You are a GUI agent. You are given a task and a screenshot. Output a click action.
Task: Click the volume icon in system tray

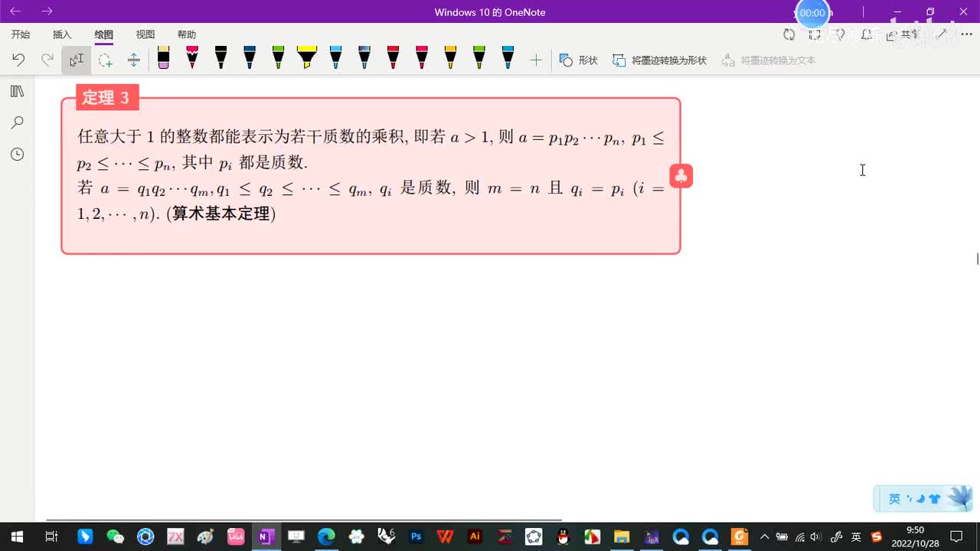click(816, 537)
